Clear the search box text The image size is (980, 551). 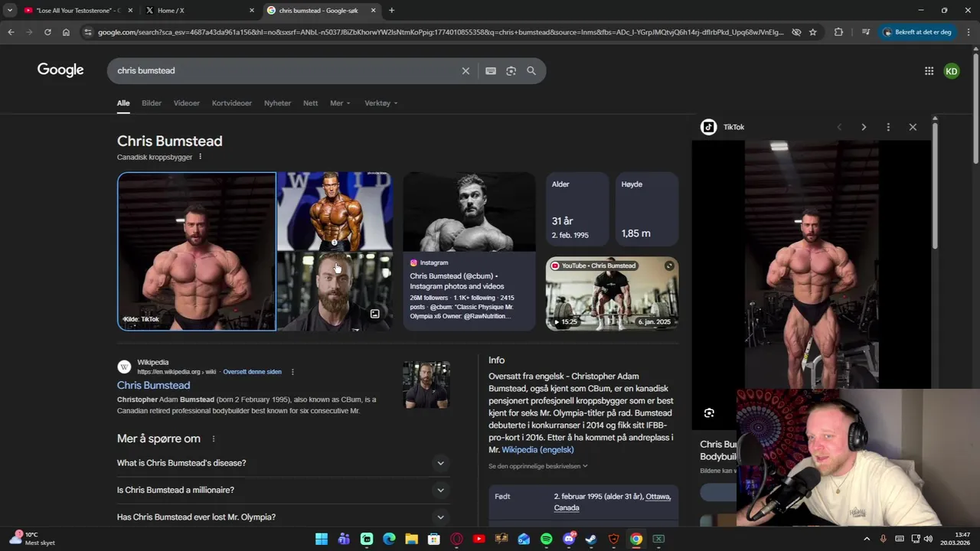465,70
